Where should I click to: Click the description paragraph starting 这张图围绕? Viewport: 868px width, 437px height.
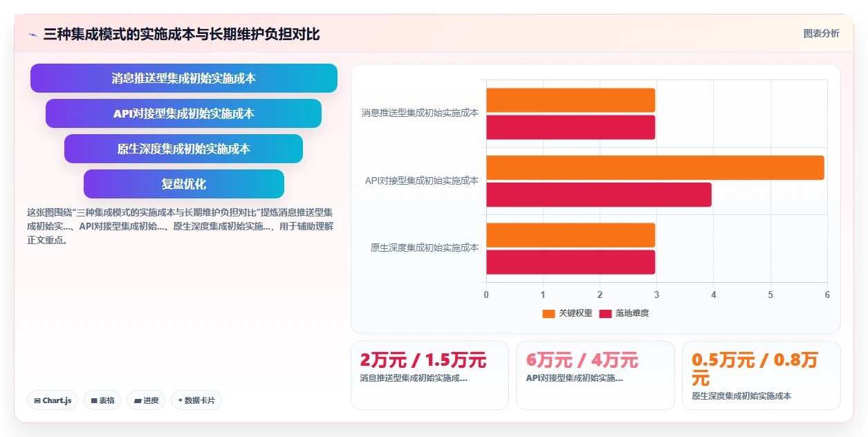[x=181, y=226]
